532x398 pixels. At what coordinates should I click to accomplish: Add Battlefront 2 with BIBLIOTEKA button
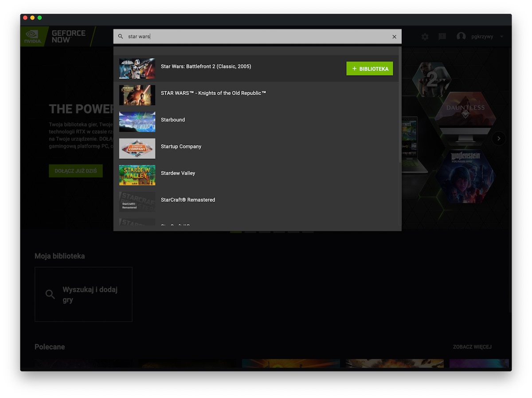pos(370,69)
